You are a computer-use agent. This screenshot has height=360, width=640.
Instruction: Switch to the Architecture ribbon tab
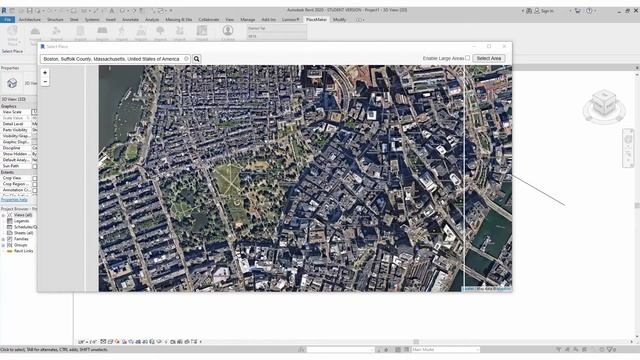30,20
